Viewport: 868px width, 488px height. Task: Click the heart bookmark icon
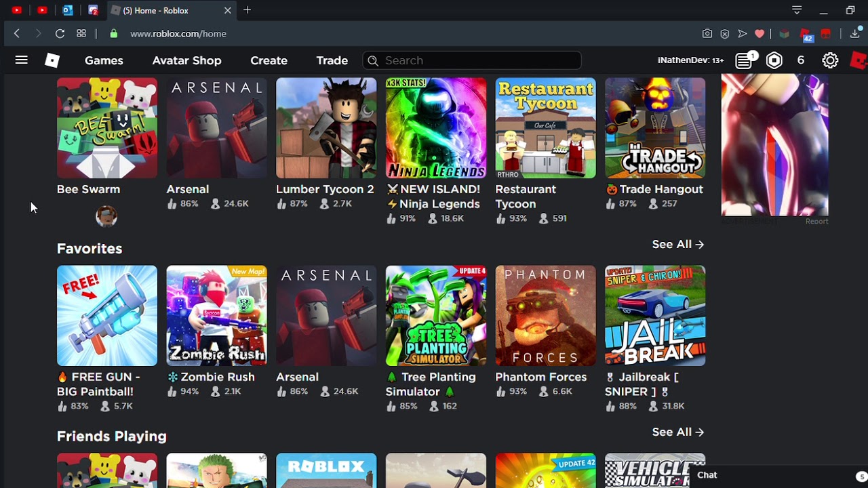coord(759,33)
